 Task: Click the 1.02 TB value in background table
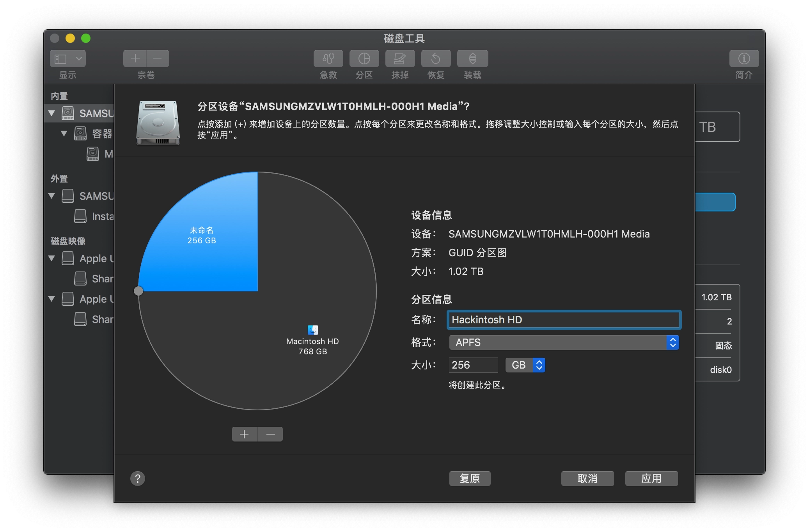716,297
